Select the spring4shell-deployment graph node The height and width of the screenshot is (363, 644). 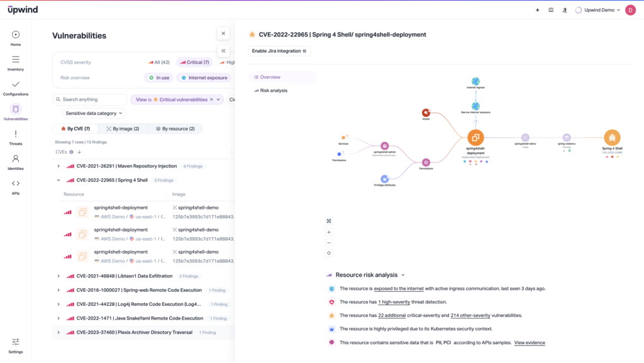coord(475,138)
